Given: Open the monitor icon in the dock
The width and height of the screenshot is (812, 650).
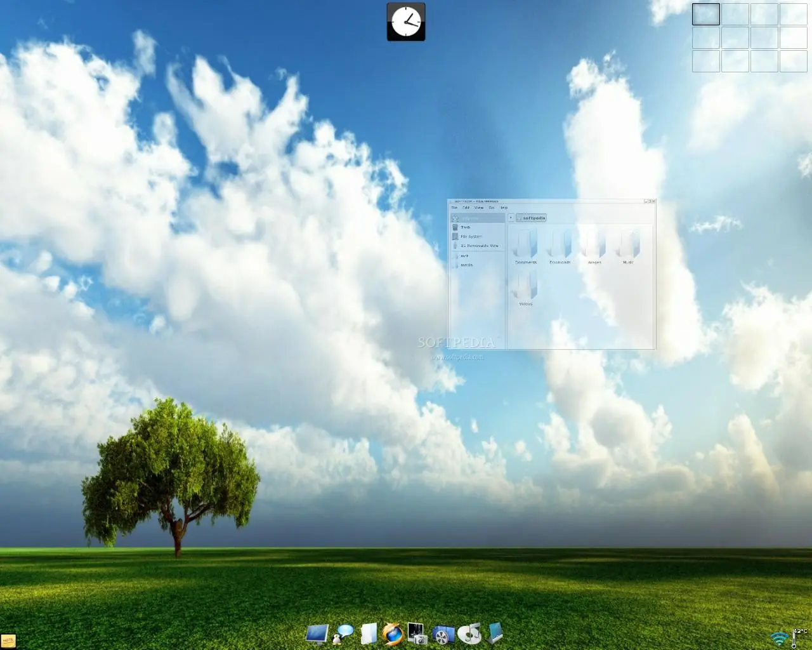Looking at the screenshot, I should point(317,634).
